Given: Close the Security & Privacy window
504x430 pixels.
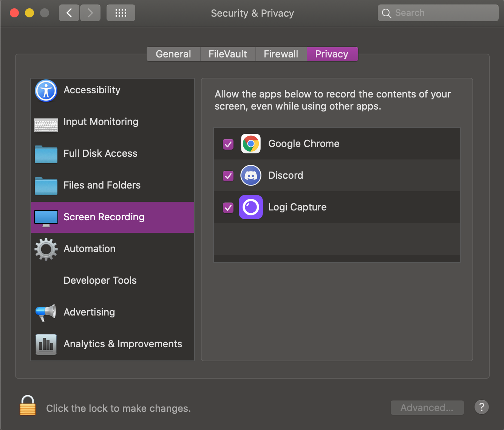Looking at the screenshot, I should click(14, 13).
